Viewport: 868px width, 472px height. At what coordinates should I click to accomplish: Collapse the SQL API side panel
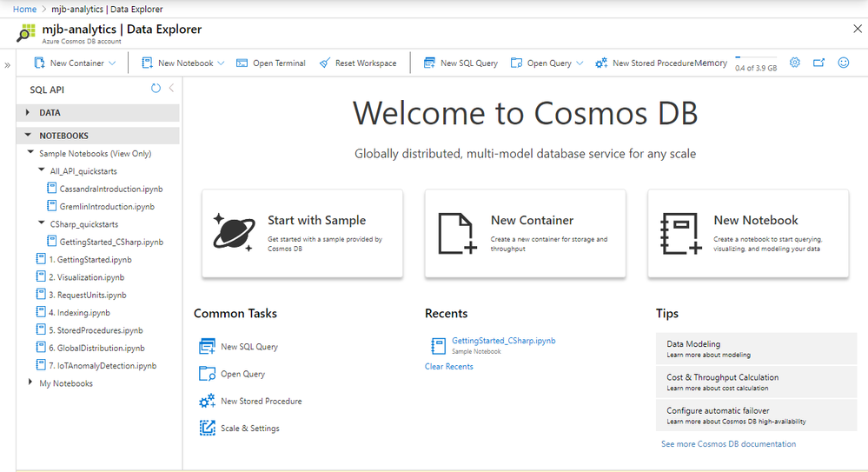pyautogui.click(x=171, y=89)
